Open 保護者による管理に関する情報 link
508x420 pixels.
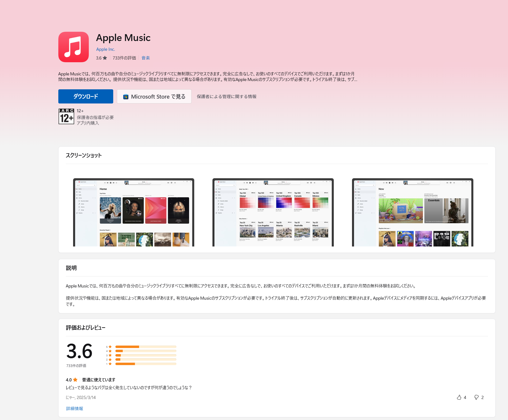pos(227,97)
